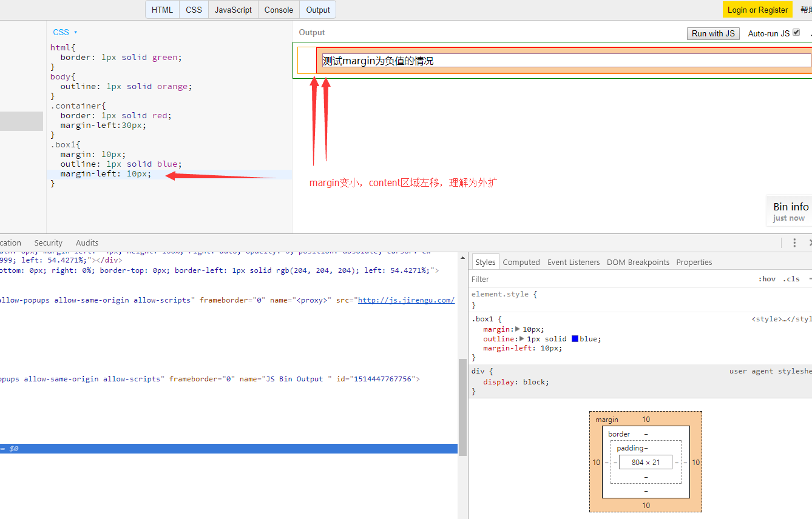Open the <style> source link for .box1
This screenshot has height=519, width=812.
781,319
